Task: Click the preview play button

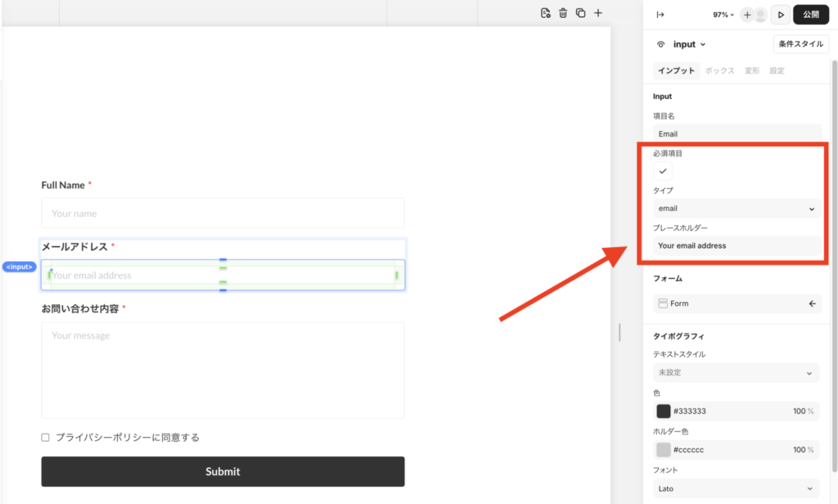Action: point(781,15)
